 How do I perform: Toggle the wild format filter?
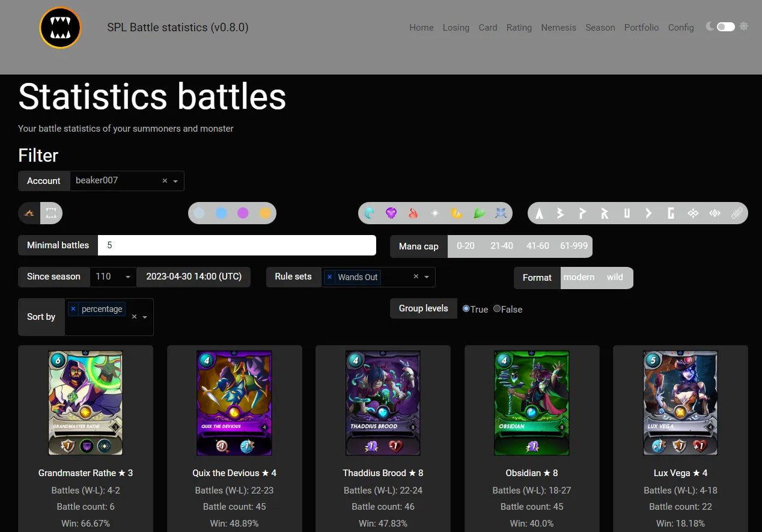(615, 277)
